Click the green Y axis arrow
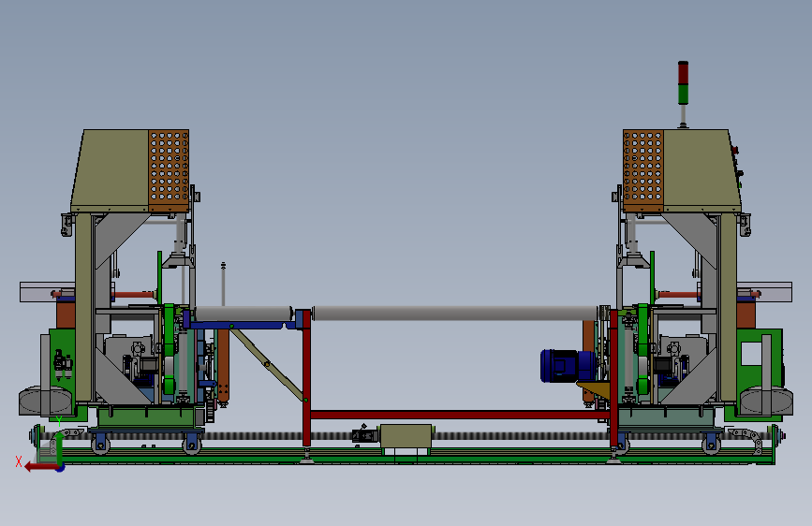The height and width of the screenshot is (526, 812). coord(60,448)
